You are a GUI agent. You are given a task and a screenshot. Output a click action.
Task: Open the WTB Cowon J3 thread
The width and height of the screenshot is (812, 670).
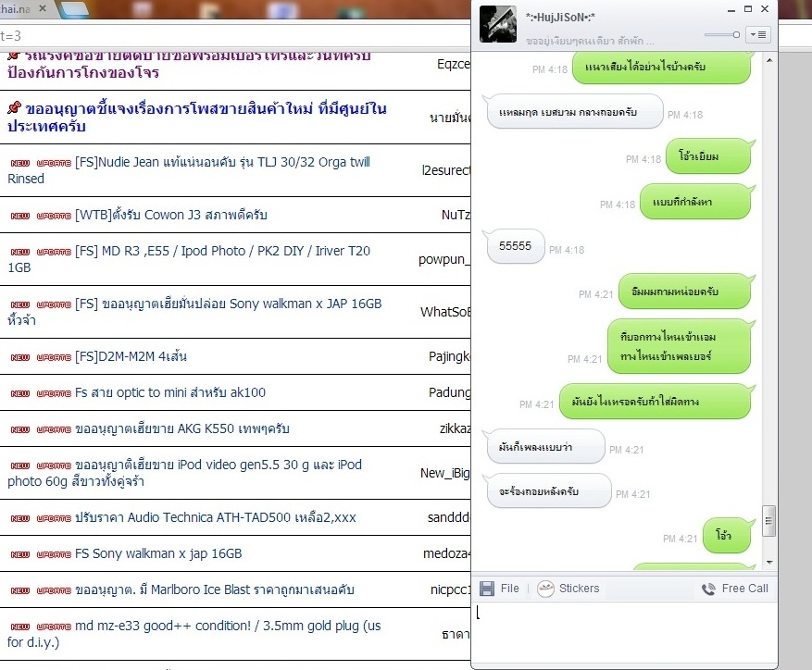click(171, 215)
